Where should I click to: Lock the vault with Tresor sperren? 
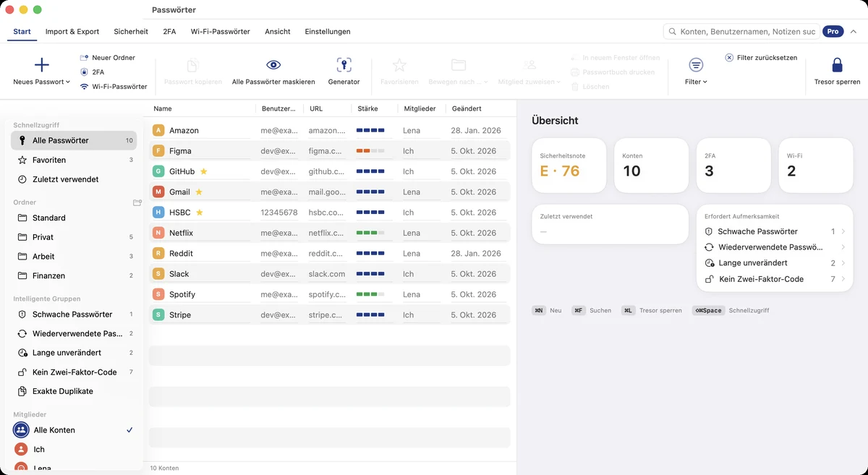click(x=837, y=72)
